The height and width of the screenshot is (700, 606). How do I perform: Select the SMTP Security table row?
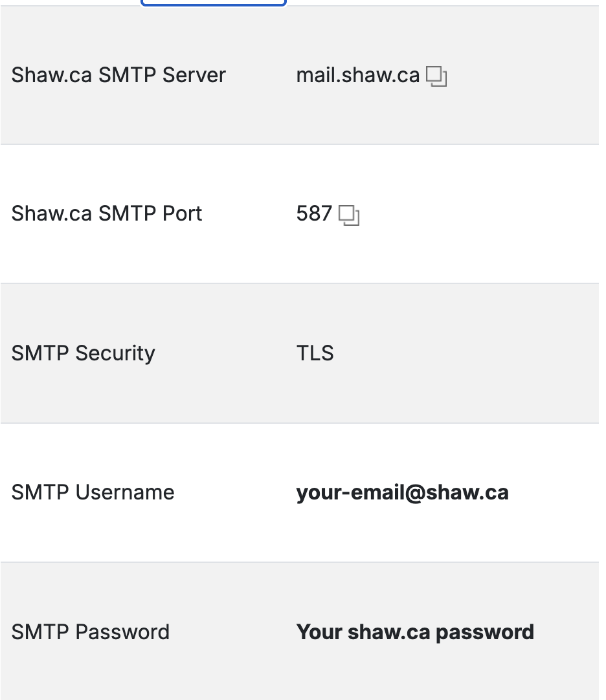[299, 353]
